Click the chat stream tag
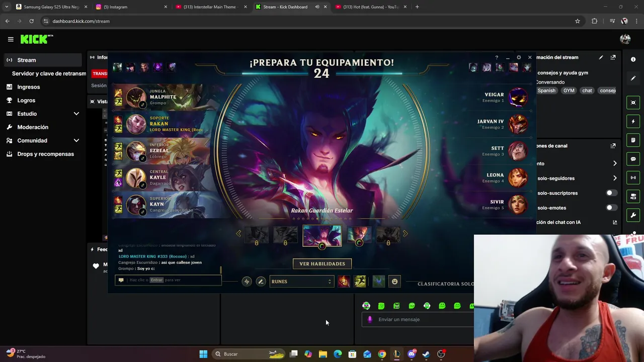This screenshot has height=362, width=644. pos(587,90)
